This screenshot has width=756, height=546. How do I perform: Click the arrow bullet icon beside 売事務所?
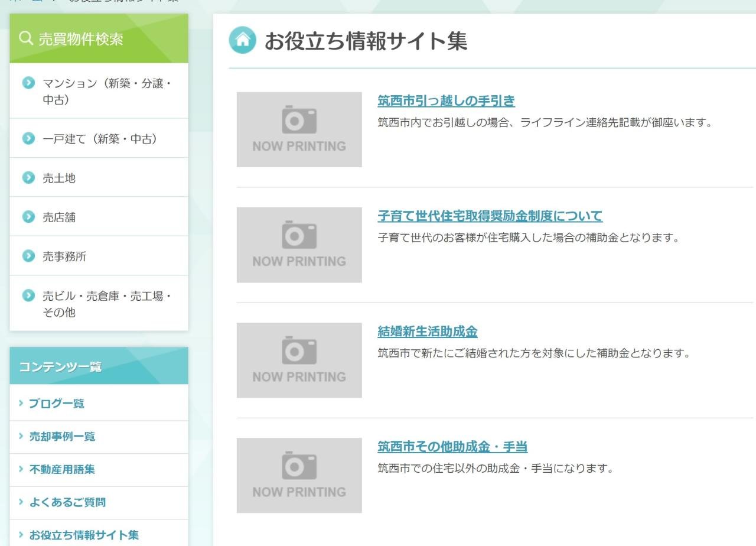point(28,256)
